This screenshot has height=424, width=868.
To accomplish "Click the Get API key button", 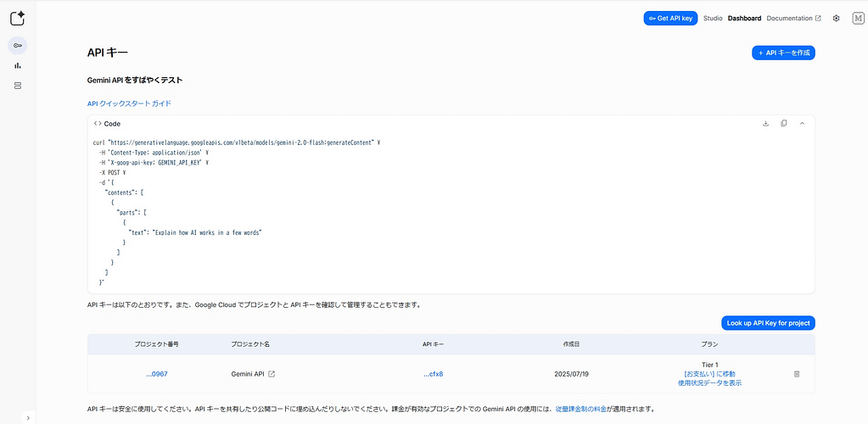I will [x=670, y=19].
